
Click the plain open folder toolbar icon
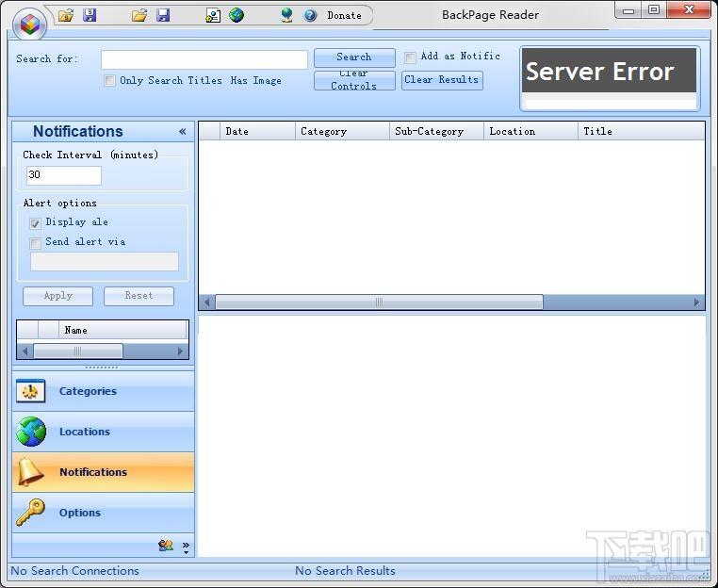(x=139, y=15)
